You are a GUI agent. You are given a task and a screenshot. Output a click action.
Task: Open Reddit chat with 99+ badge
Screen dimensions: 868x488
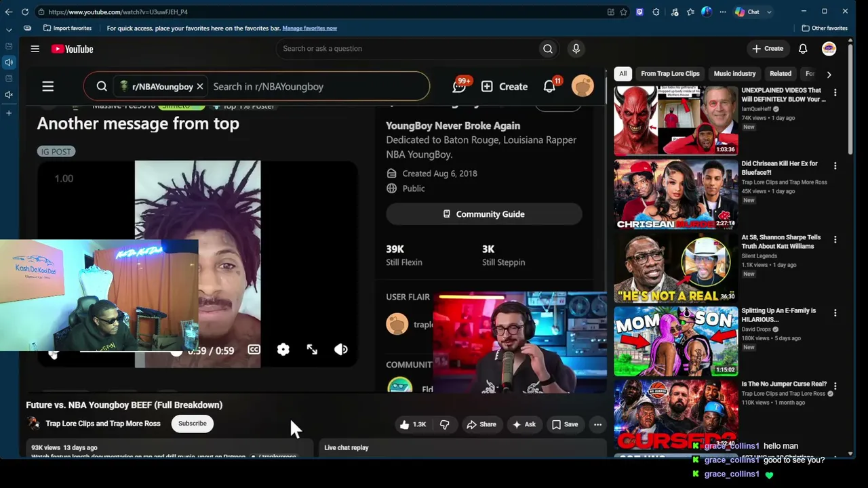[x=461, y=85]
